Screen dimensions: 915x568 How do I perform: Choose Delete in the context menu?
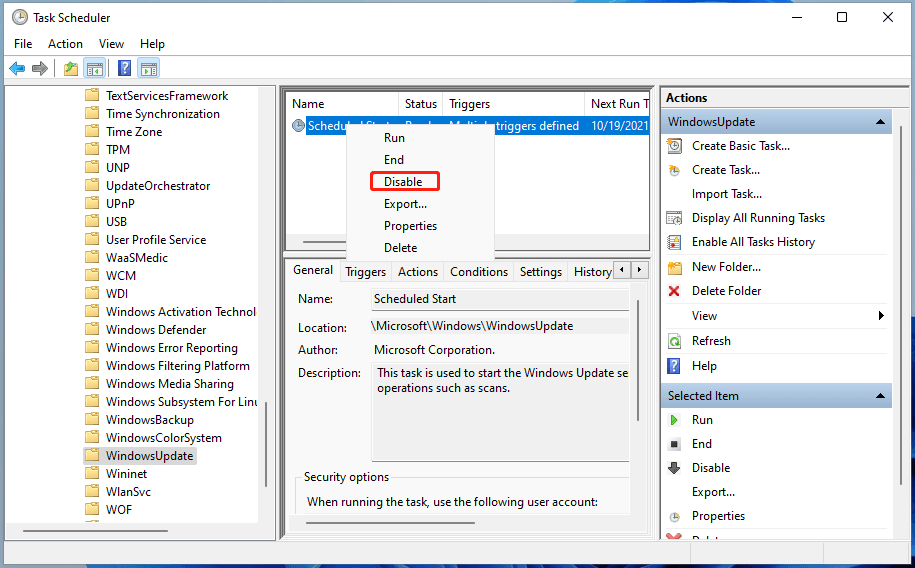(x=400, y=248)
